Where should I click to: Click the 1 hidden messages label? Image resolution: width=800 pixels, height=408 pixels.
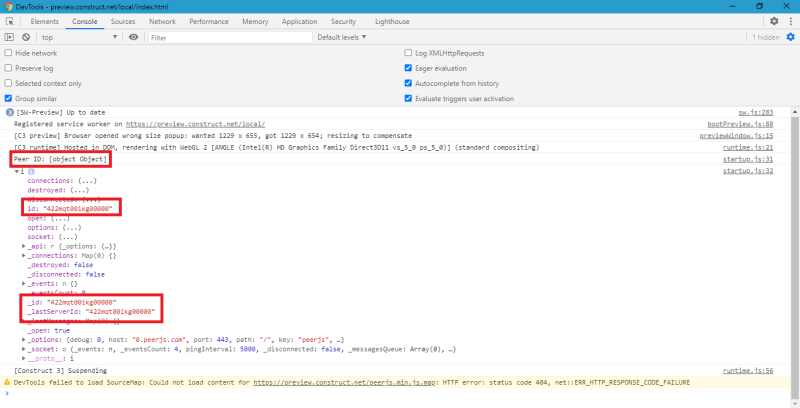766,37
